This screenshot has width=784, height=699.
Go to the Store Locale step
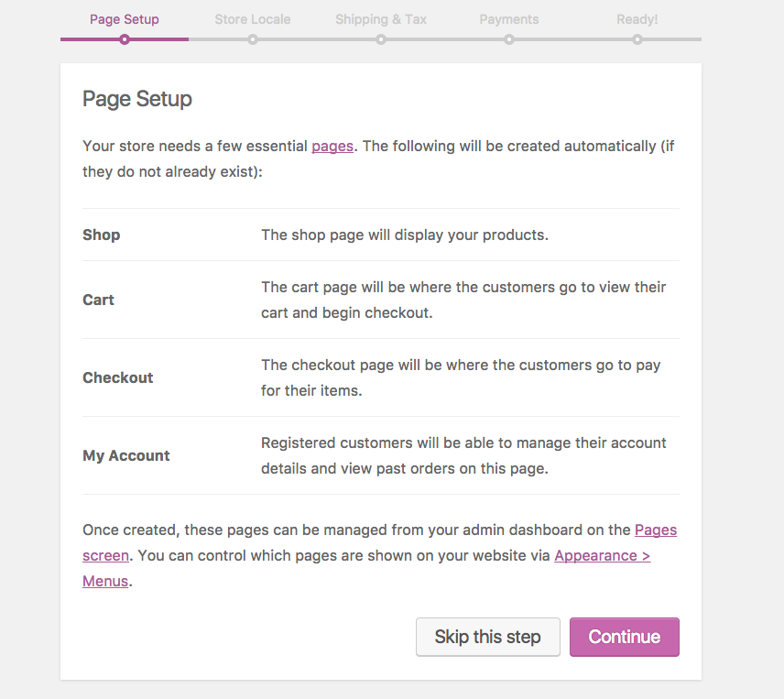(253, 19)
